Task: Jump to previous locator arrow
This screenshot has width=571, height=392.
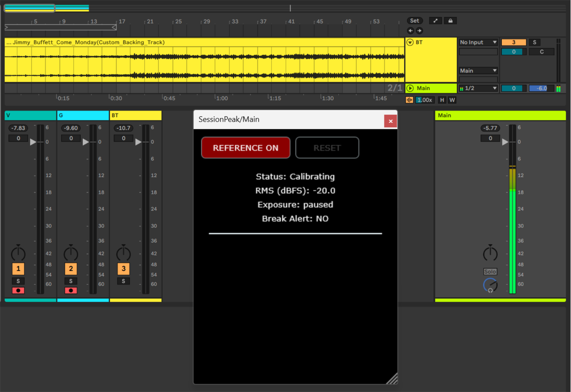Action: tap(410, 31)
